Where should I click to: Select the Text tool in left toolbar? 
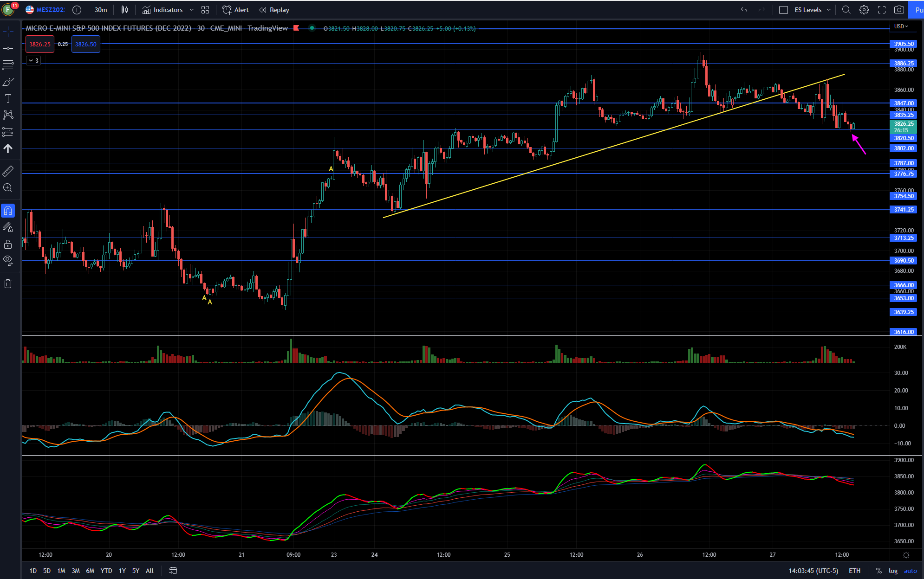pos(8,98)
